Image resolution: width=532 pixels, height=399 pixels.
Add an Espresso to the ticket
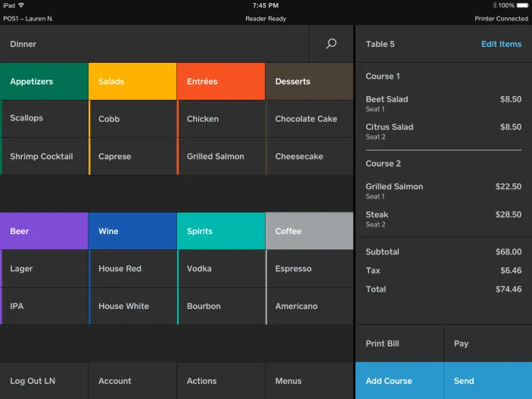click(x=310, y=269)
